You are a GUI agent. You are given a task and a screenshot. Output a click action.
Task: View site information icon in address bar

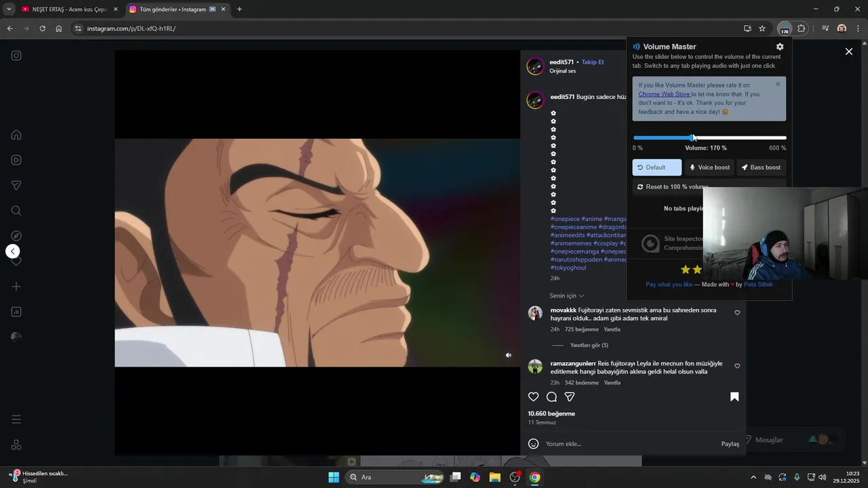pyautogui.click(x=78, y=28)
